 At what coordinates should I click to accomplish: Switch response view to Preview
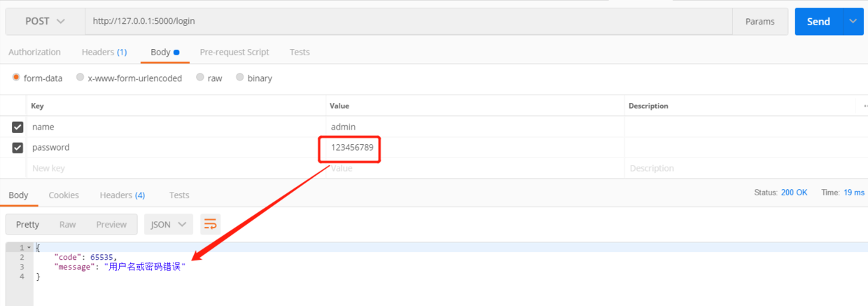pyautogui.click(x=111, y=224)
